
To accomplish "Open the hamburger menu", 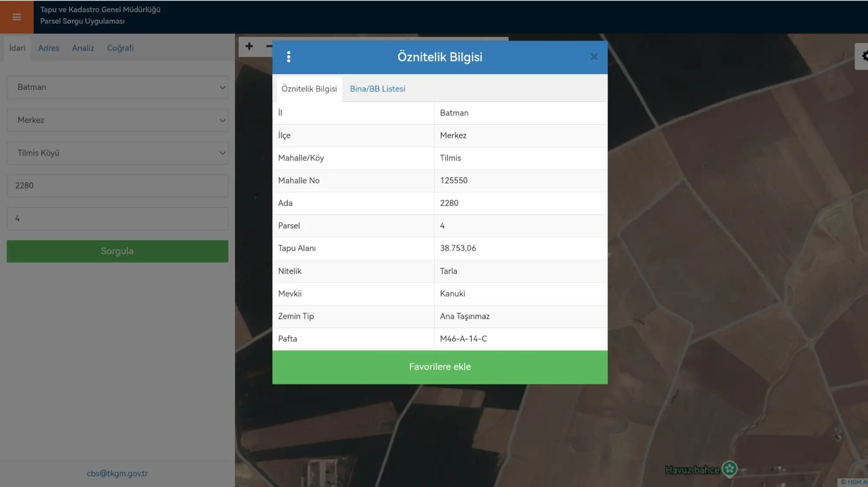I will pos(16,17).
